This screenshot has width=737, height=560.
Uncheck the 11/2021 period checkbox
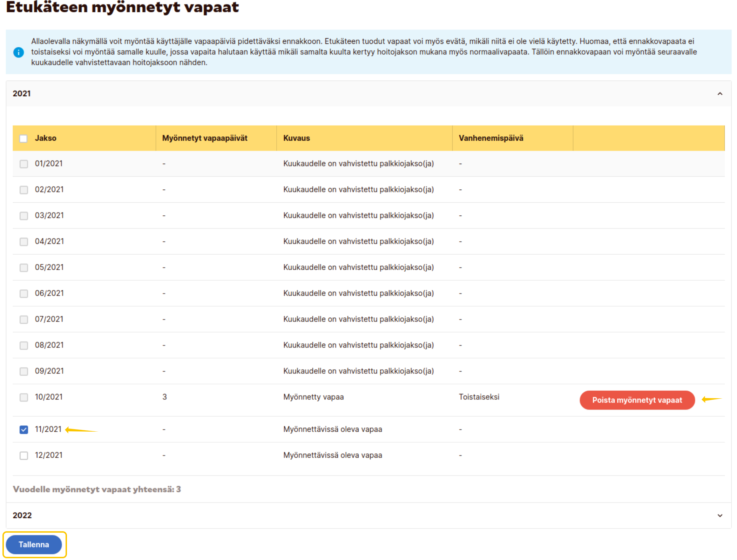(23, 429)
